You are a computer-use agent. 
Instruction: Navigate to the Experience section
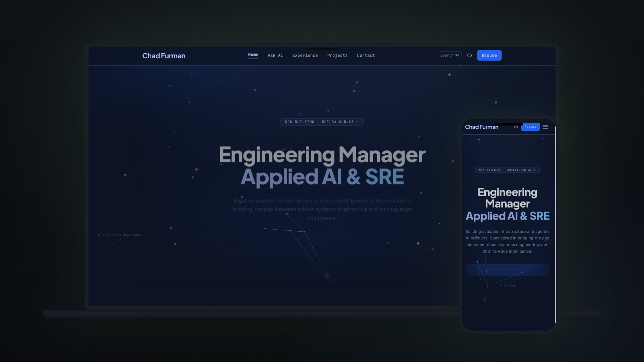pyautogui.click(x=305, y=56)
